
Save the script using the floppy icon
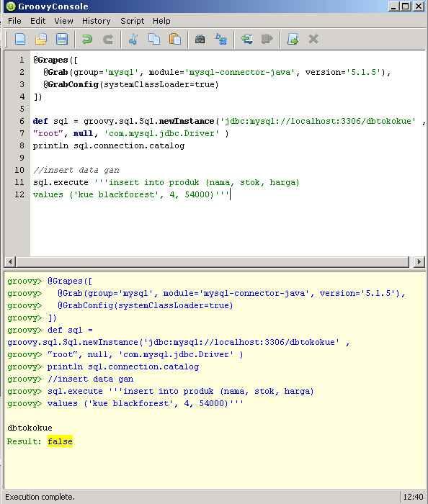pos(62,39)
